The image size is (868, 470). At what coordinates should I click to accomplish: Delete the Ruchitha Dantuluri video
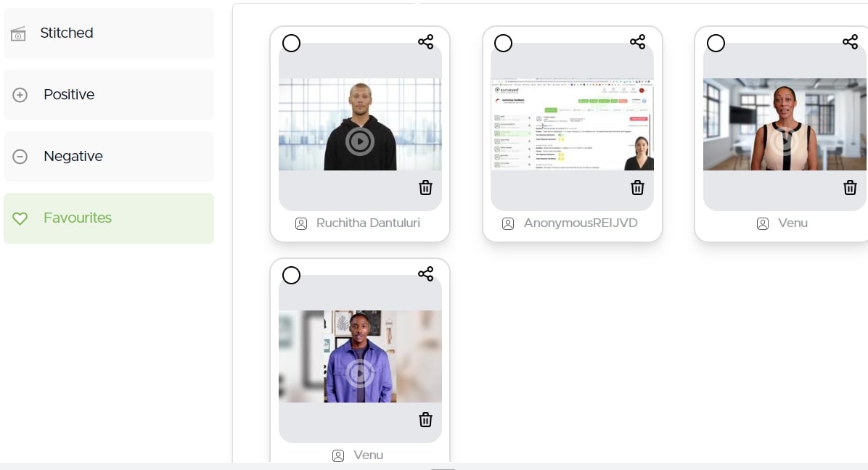(x=425, y=187)
